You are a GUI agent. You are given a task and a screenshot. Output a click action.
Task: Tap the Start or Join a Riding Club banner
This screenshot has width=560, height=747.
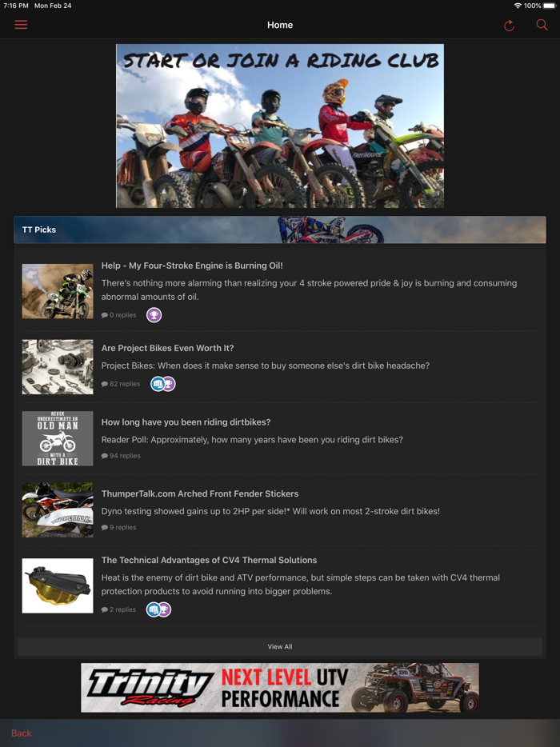280,126
